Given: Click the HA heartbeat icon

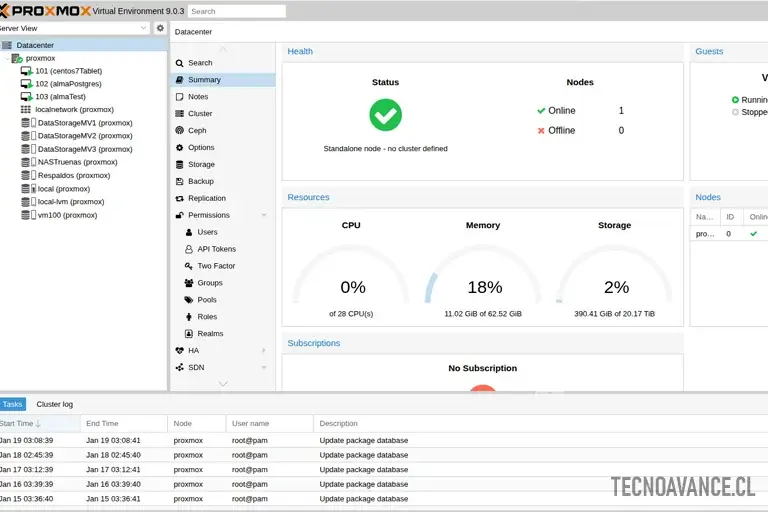Looking at the screenshot, I should pos(179,350).
